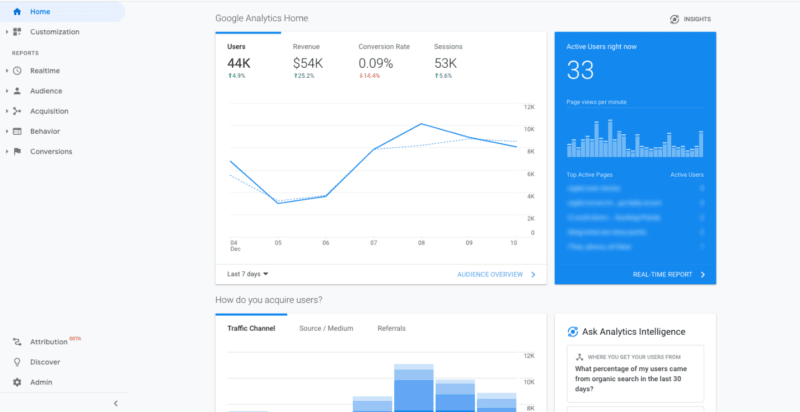Image resolution: width=800 pixels, height=412 pixels.
Task: Open Attribution beta from the sidebar
Action: (x=52, y=342)
